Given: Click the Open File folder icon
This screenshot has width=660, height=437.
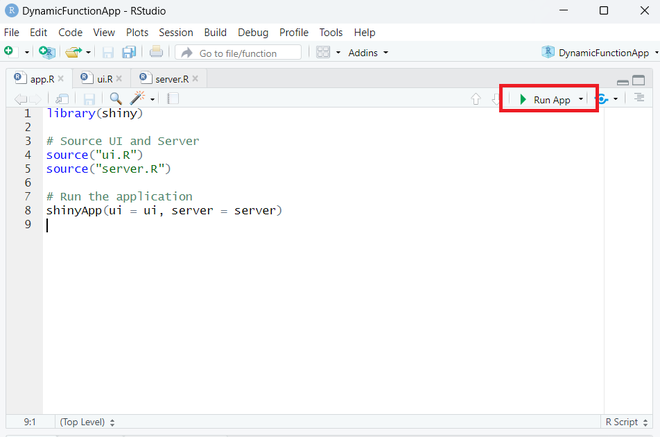Looking at the screenshot, I should click(73, 52).
